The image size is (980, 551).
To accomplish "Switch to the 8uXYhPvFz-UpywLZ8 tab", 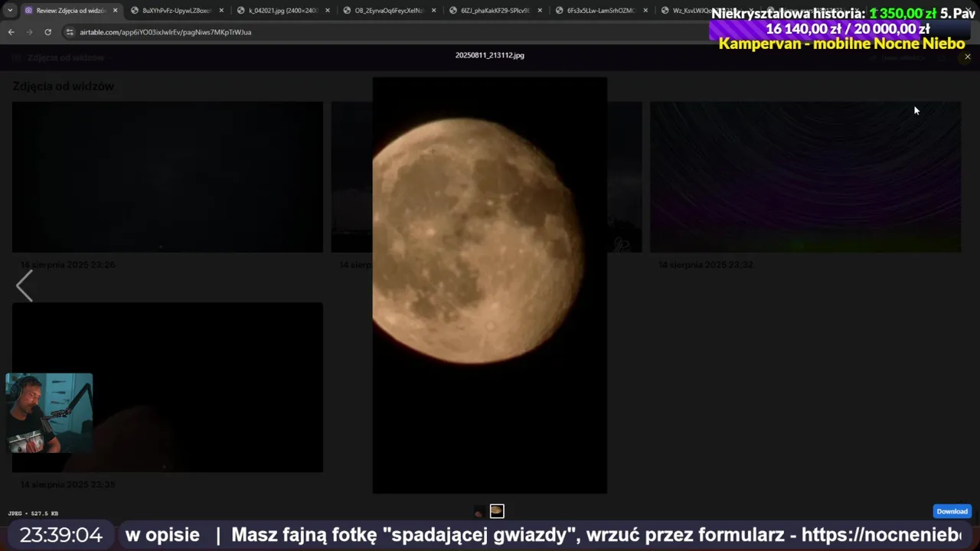I will [177, 11].
